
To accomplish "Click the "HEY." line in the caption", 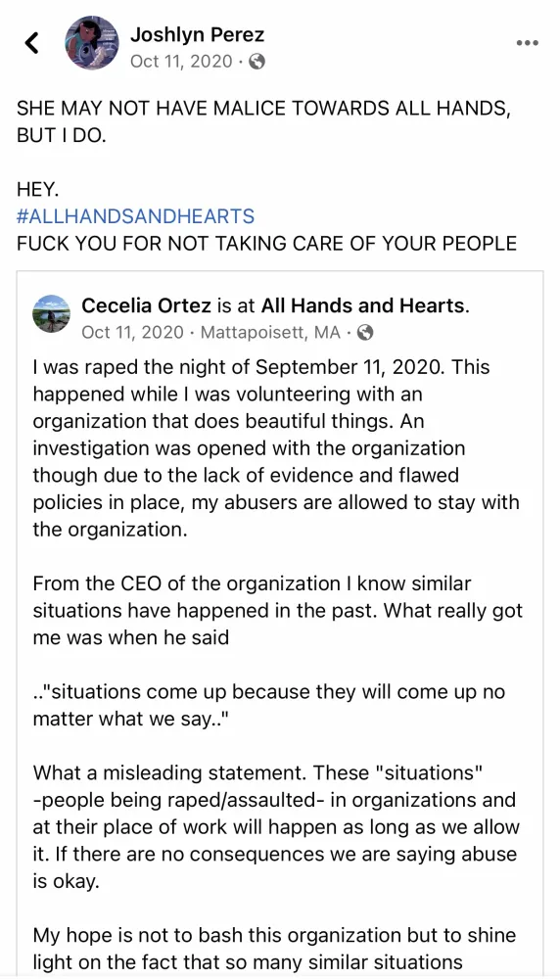I will (x=37, y=189).
